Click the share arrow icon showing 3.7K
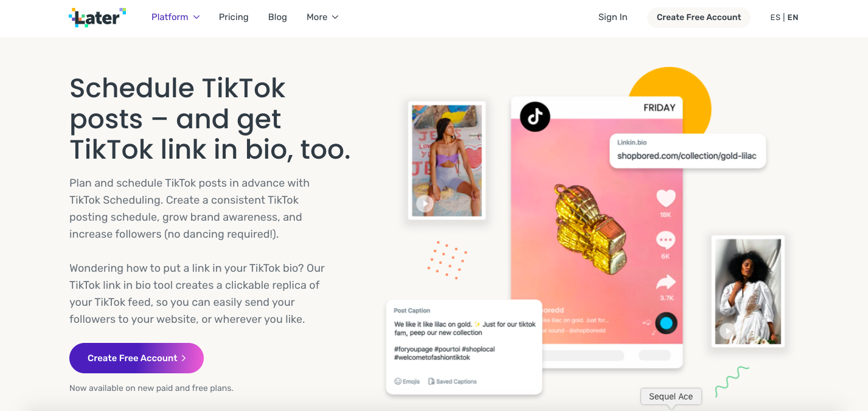868x411 pixels. 666,282
